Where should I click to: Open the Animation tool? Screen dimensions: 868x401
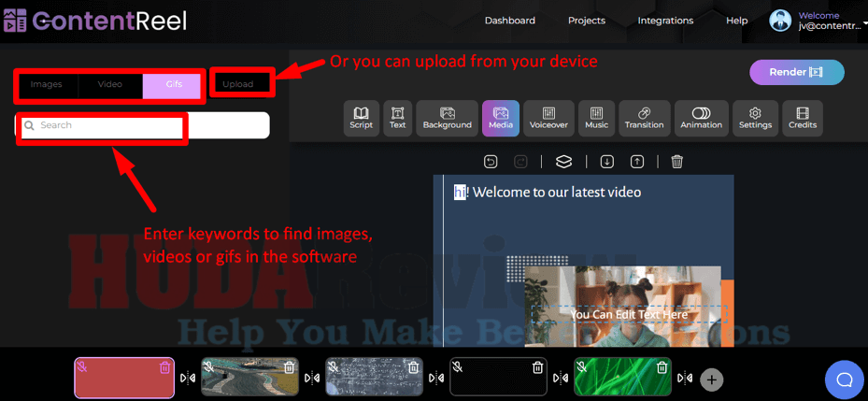[x=702, y=118]
